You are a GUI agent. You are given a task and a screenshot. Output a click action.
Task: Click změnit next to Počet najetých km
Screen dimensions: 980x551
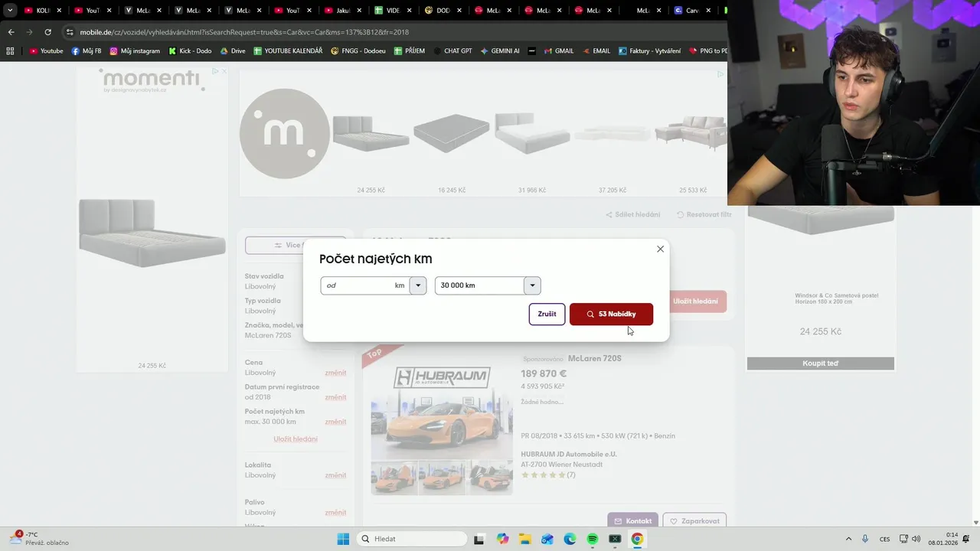335,422
